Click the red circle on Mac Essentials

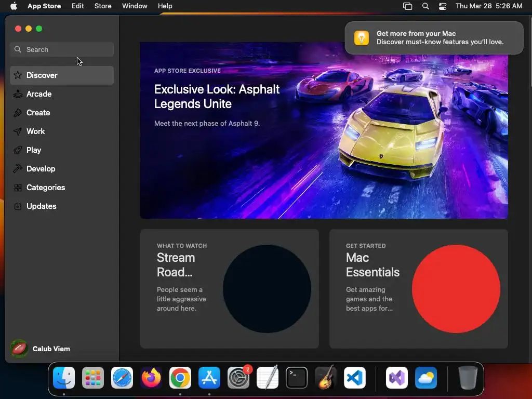click(456, 289)
